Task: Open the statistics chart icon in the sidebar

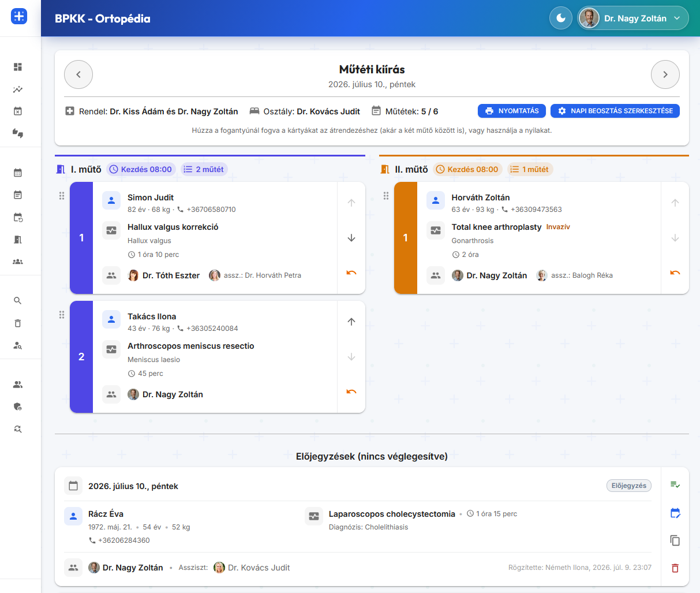Action: 18,89
